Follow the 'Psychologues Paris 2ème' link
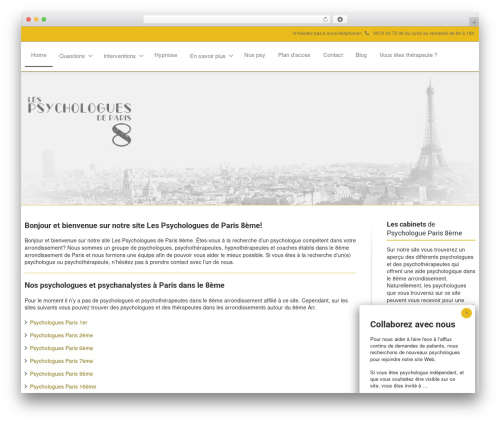The width and height of the screenshot is (500, 423). pos(61,335)
